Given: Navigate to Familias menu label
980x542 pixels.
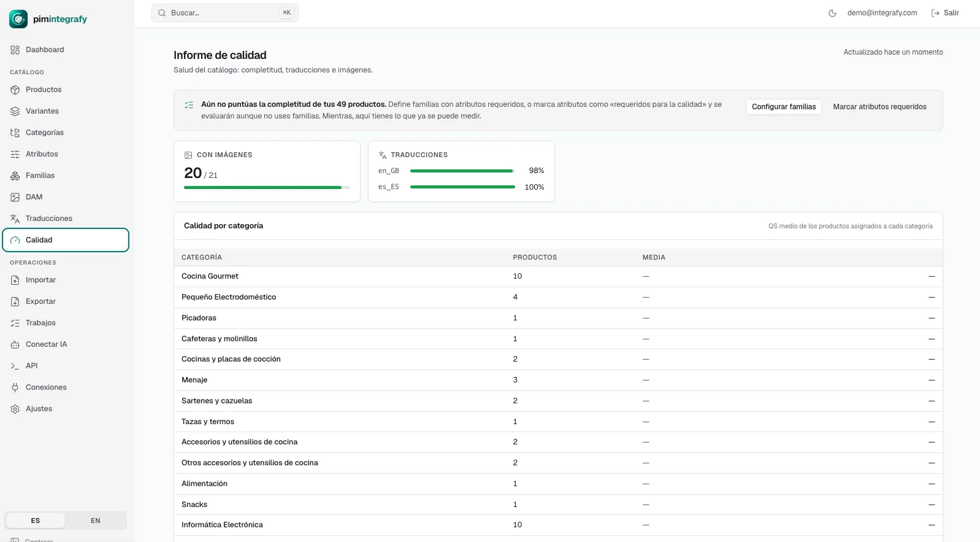Looking at the screenshot, I should (x=40, y=176).
